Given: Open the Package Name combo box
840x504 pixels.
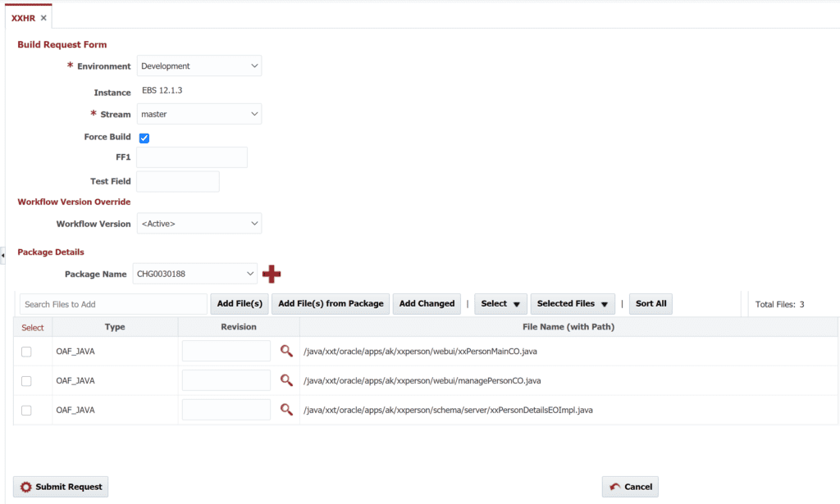Looking at the screenshot, I should pos(196,275).
